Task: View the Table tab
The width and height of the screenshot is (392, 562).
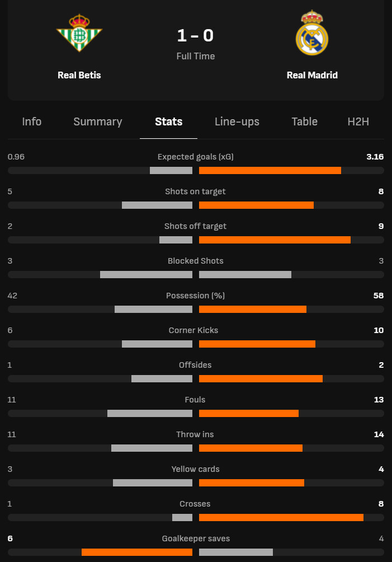Action: pos(304,121)
